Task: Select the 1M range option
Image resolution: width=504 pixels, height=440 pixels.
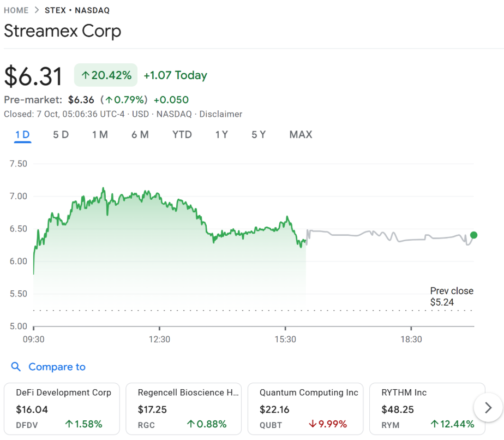Action: click(x=100, y=134)
